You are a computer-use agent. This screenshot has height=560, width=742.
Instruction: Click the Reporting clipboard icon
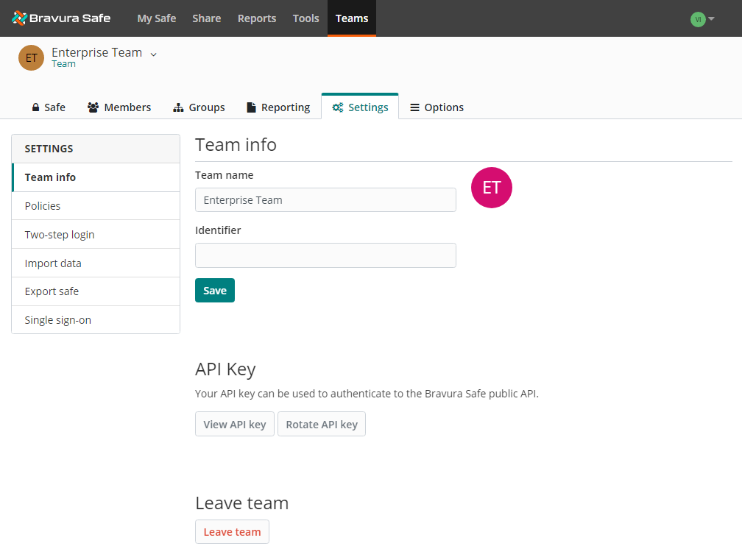tap(251, 107)
